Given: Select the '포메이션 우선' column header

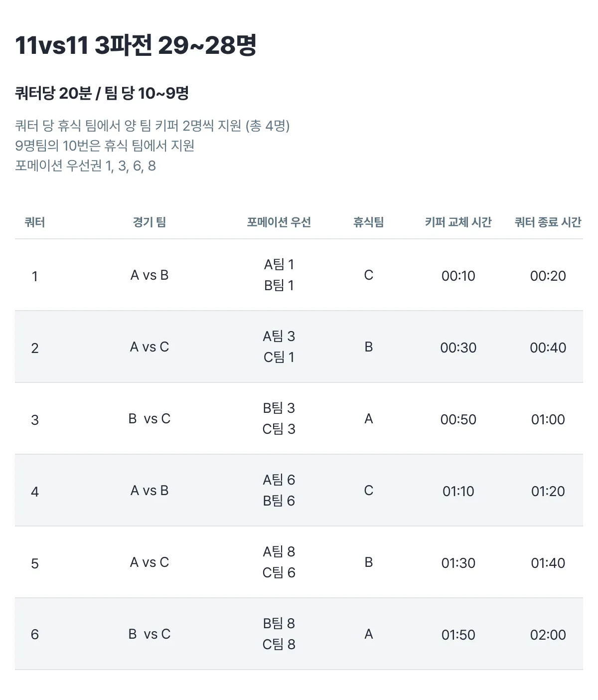Looking at the screenshot, I should point(279,222).
